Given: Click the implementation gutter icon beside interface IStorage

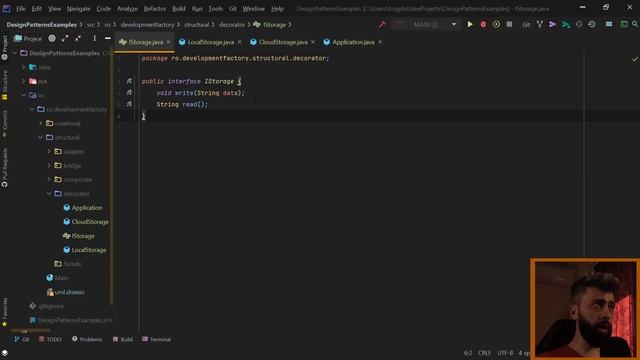Looking at the screenshot, I should pyautogui.click(x=129, y=81).
